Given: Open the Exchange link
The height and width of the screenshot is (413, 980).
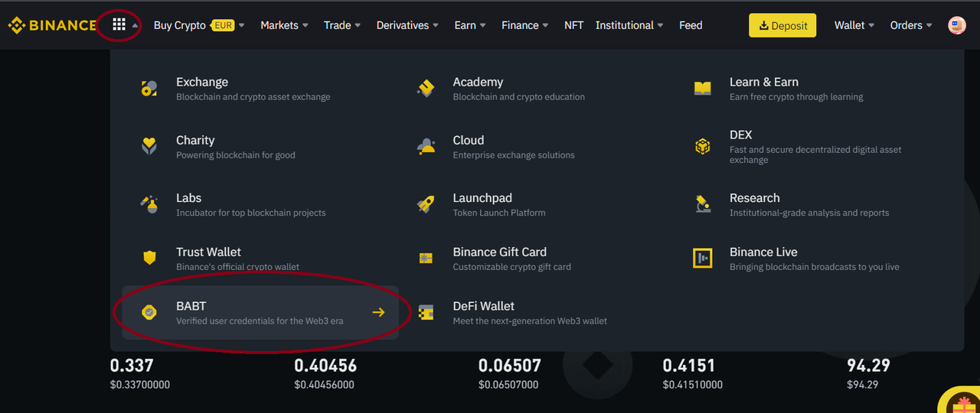Looking at the screenshot, I should pos(202,82).
